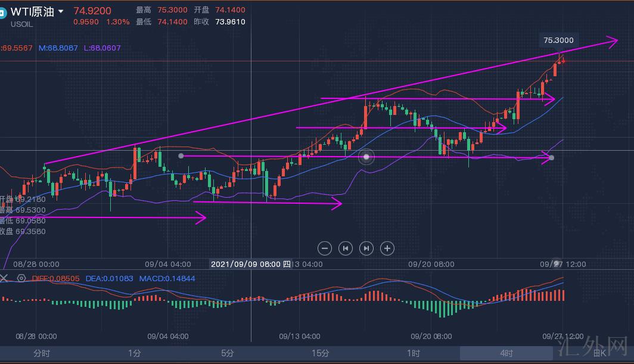This screenshot has width=634, height=364.
Task: Click the 75.3000 high price label
Action: point(558,41)
